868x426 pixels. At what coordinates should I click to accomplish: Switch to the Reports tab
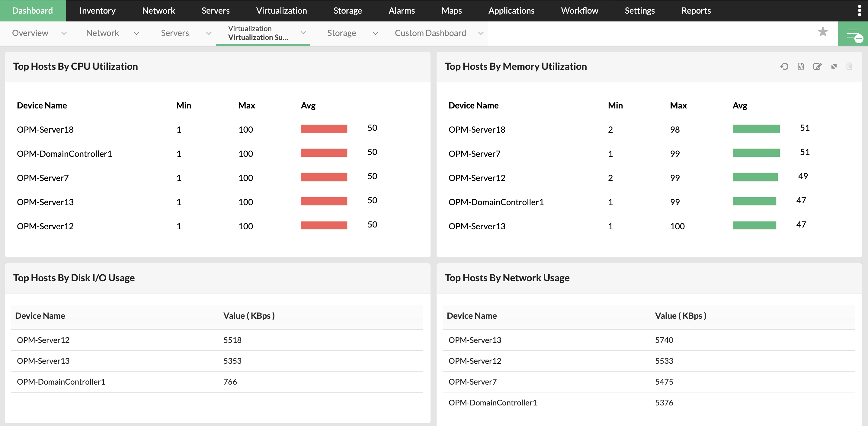(696, 11)
